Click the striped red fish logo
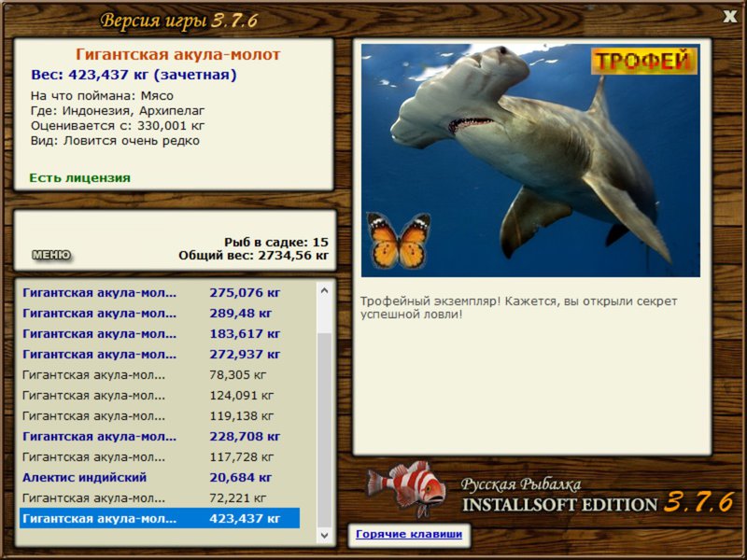This screenshot has width=747, height=560. point(406,488)
